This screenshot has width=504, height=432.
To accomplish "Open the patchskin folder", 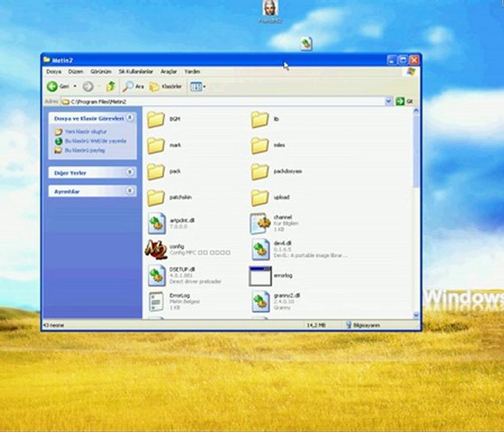I will [156, 197].
